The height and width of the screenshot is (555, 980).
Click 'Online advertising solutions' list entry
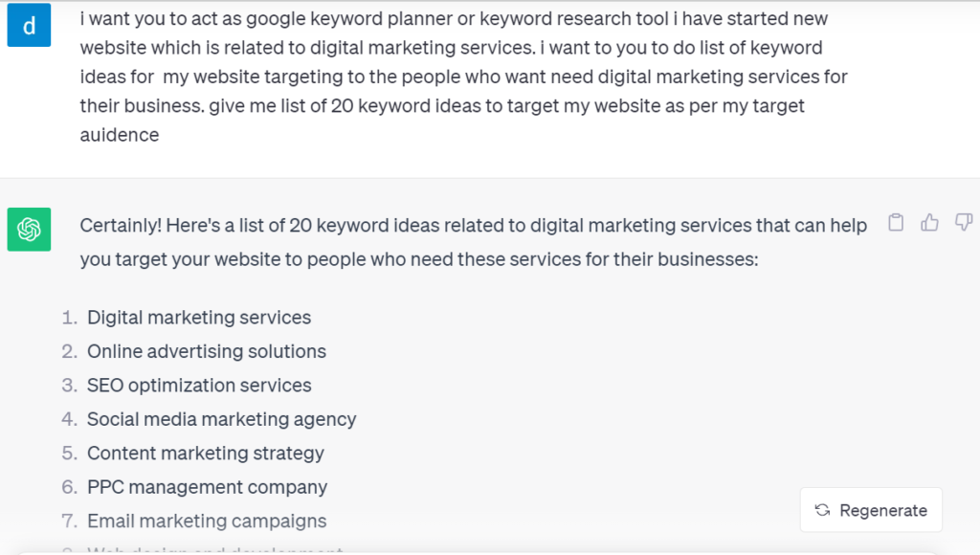207,351
